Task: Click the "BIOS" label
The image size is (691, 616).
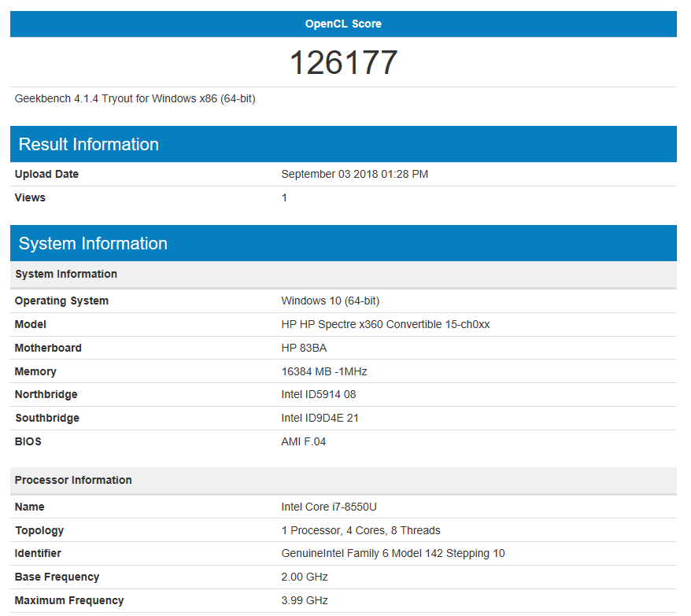Action: coord(28,441)
